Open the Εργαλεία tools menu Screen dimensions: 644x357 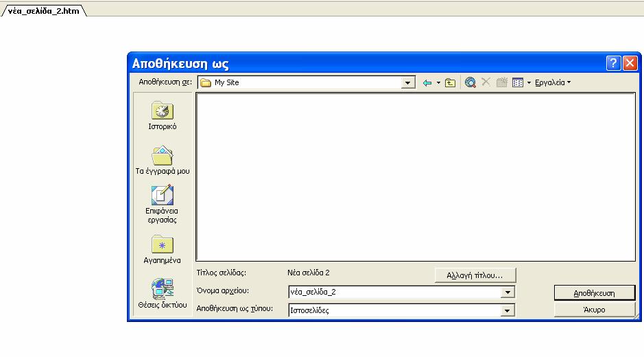[x=552, y=82]
